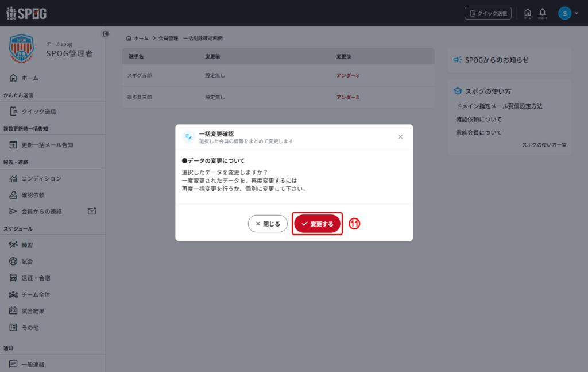Click the クイック送信 sidebar icon
Screen dimensions: 588x372
point(14,111)
